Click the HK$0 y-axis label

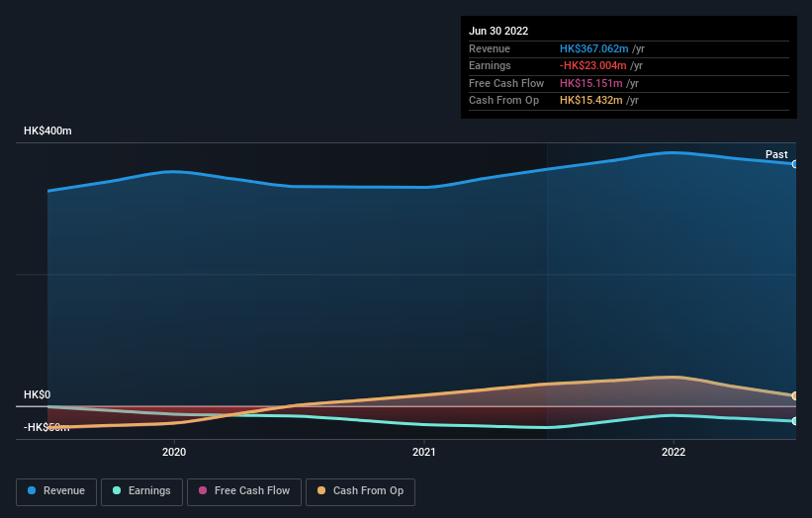[x=38, y=394]
